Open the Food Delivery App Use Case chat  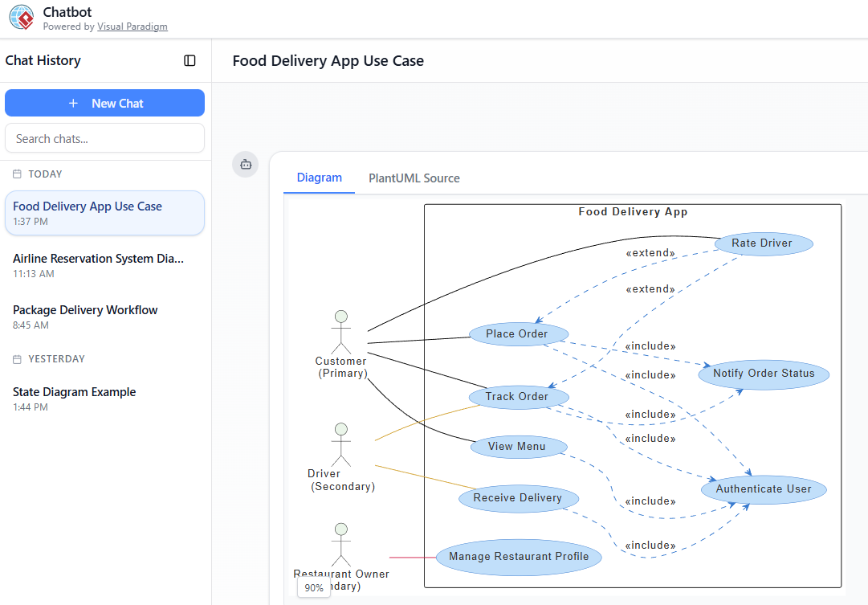pyautogui.click(x=104, y=213)
